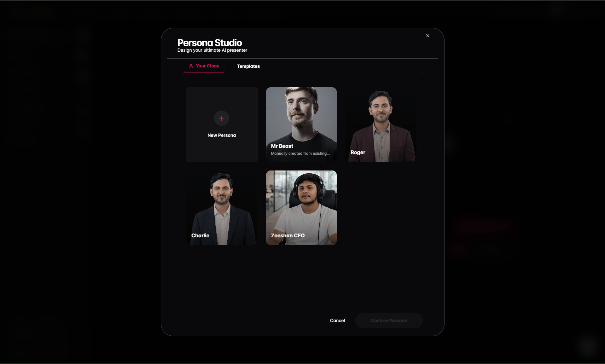Switch to the Templates tab
605x364 pixels.
point(248,66)
